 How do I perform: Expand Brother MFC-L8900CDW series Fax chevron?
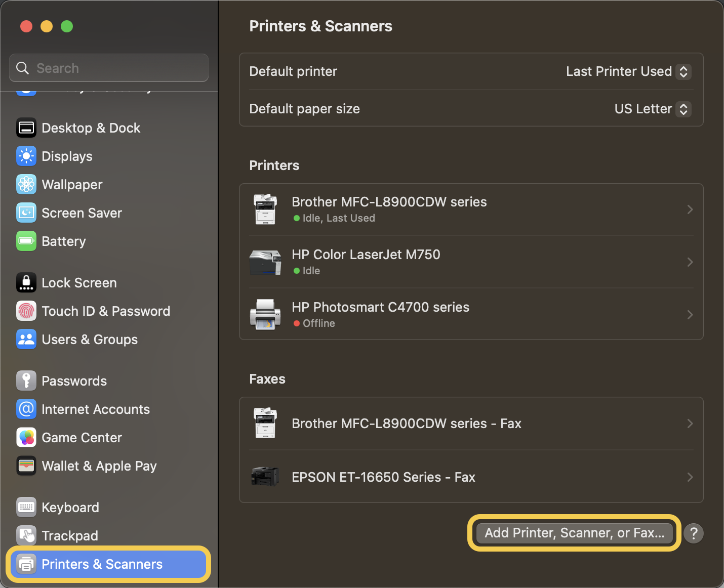690,424
